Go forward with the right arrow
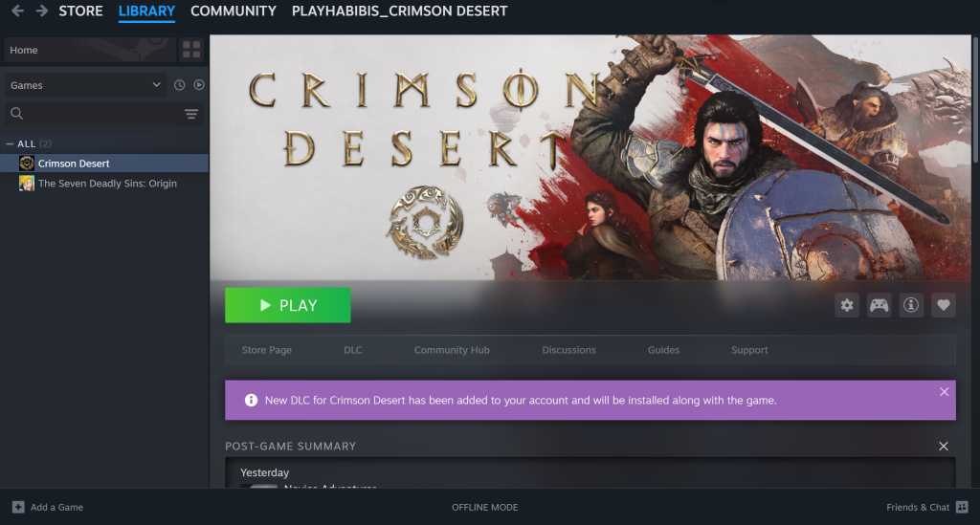980x525 pixels. pyautogui.click(x=42, y=11)
